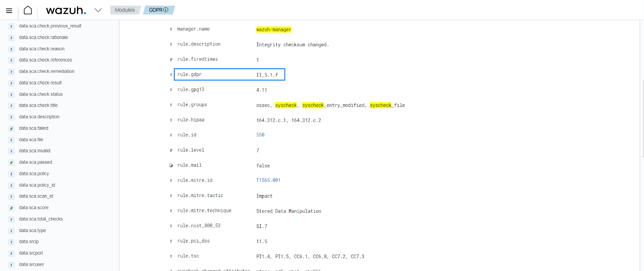Select the GDPR breadcrumb tab
Image resolution: width=644 pixels, height=271 pixels.
[x=156, y=10]
